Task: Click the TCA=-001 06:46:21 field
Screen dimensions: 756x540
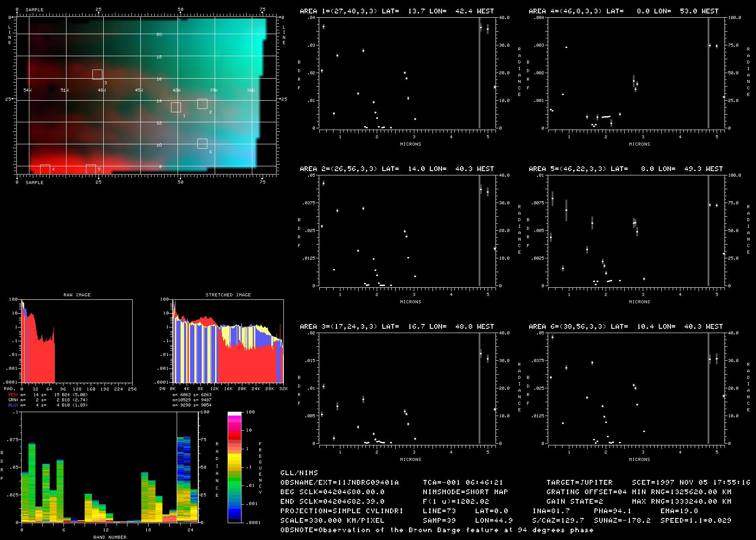Action: 463,483
